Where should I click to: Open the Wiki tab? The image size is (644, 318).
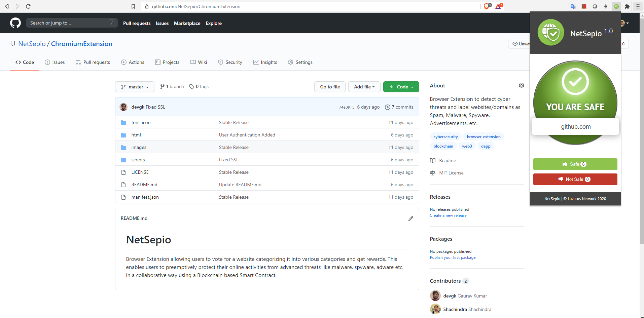coord(199,62)
